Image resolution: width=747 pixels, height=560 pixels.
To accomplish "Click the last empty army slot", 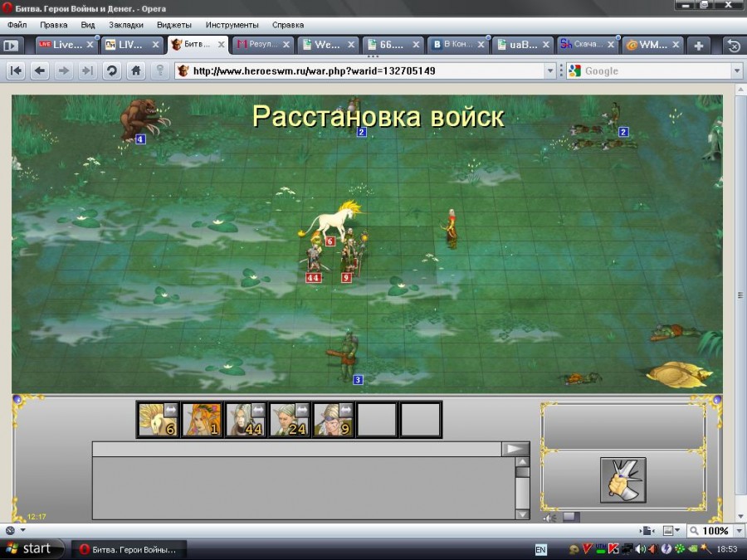I will point(421,420).
